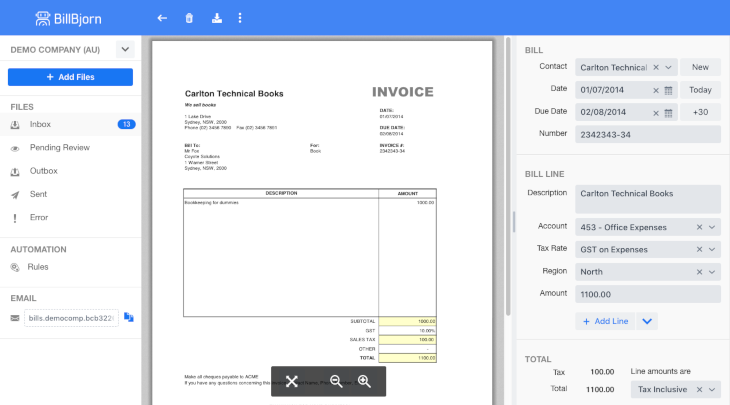
Task: Click the bill Number field
Action: pos(648,135)
